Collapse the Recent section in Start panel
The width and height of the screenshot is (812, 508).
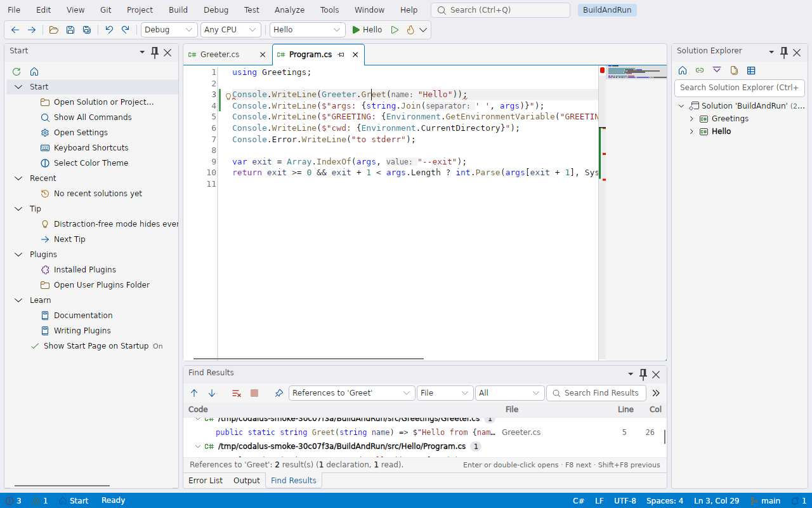18,178
